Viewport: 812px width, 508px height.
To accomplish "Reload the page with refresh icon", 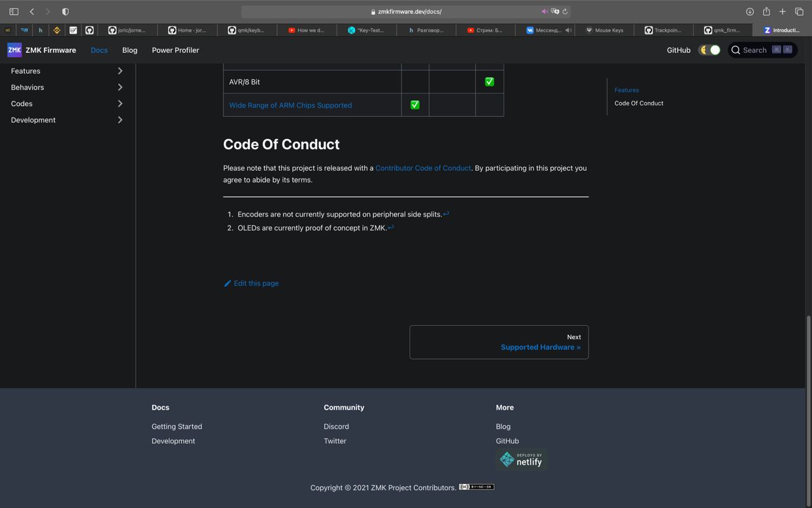I will pyautogui.click(x=565, y=11).
